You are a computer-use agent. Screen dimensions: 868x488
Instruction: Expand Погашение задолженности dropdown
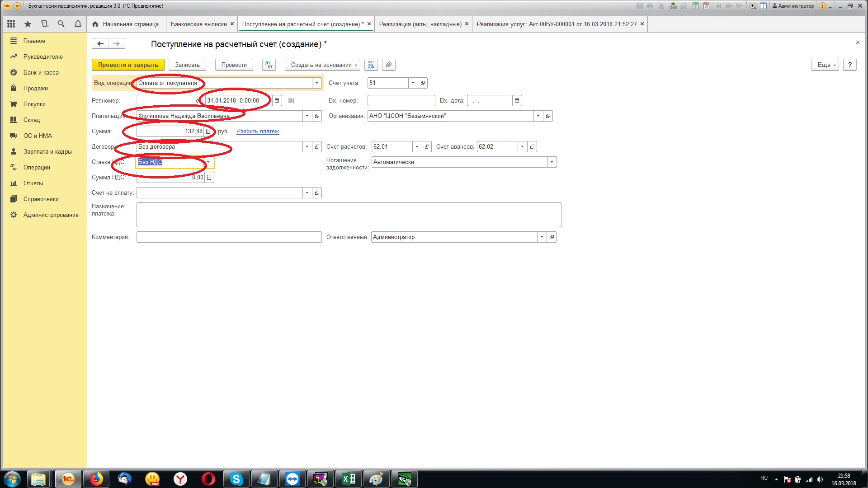point(552,162)
